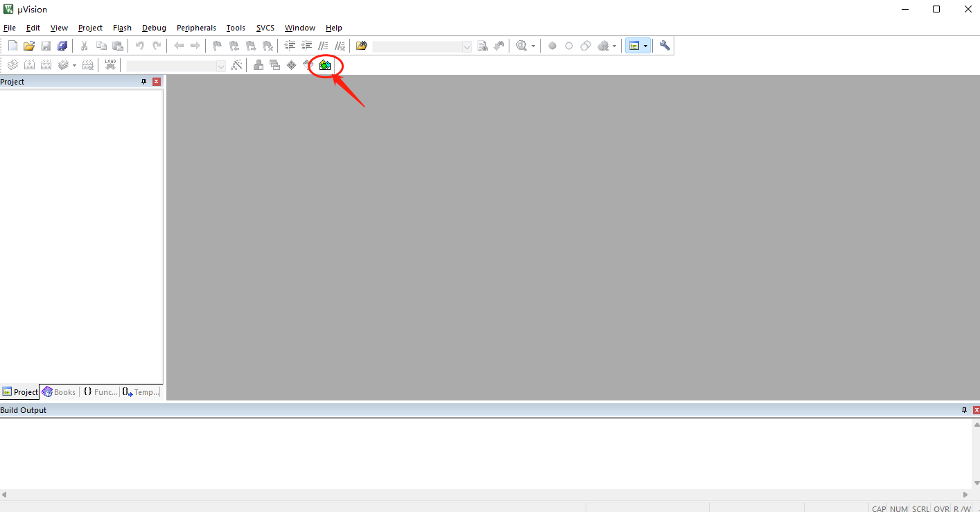Click the Open file folder icon
The width and height of the screenshot is (980, 512).
pyautogui.click(x=29, y=46)
